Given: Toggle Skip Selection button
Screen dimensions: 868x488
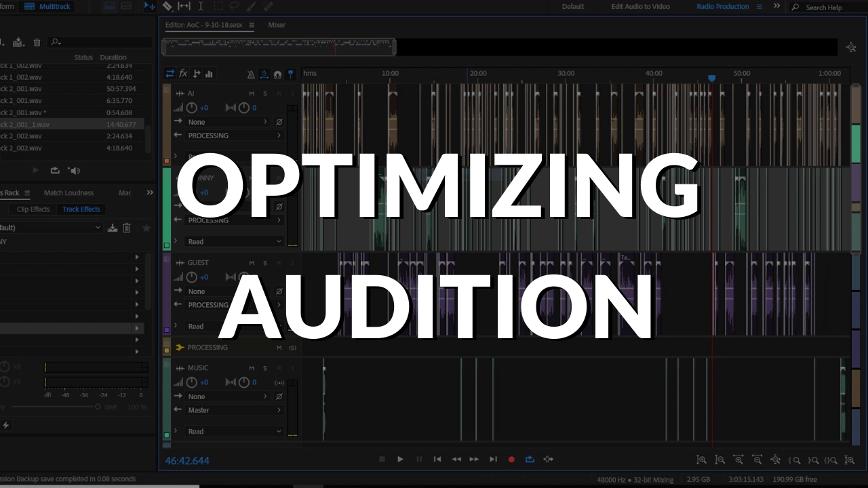Looking at the screenshot, I should click(548, 460).
